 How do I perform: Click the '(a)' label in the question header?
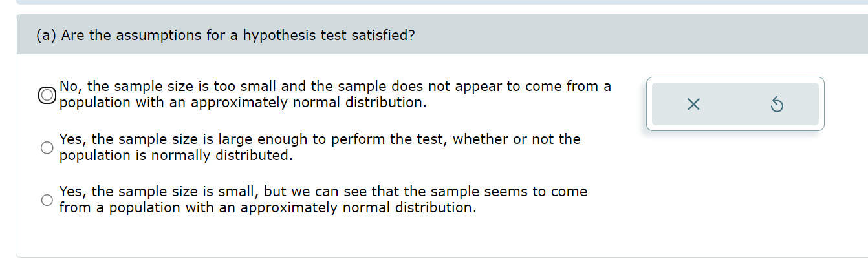46,35
